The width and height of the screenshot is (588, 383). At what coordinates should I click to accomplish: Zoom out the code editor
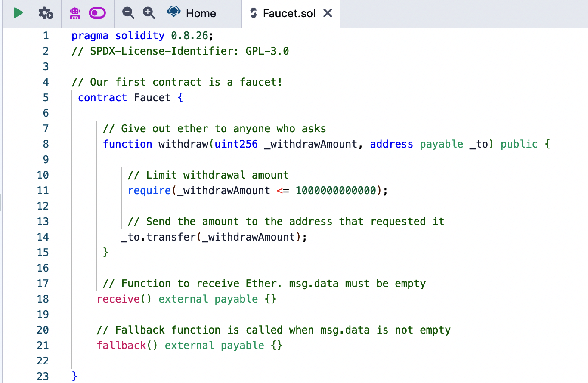tap(127, 13)
